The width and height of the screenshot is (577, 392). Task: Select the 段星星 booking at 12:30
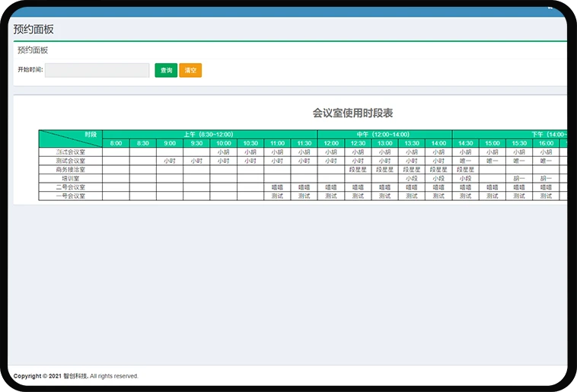click(358, 170)
